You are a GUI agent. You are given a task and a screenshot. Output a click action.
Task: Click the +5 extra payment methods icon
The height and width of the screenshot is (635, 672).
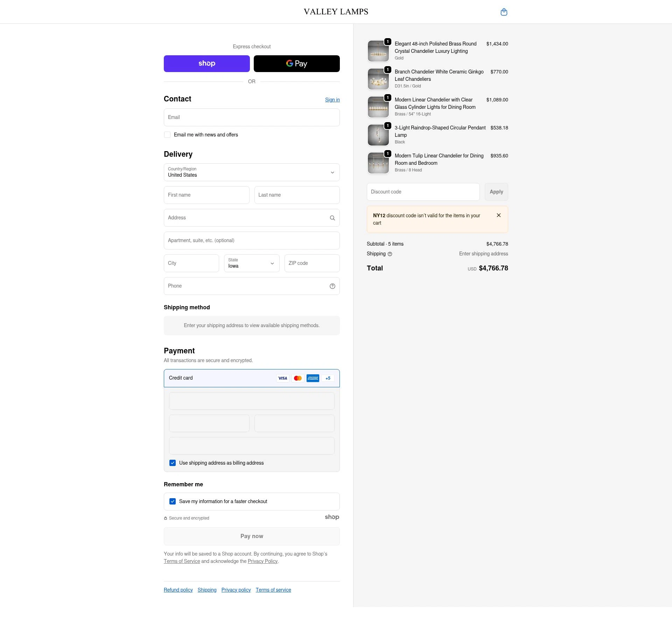point(328,378)
